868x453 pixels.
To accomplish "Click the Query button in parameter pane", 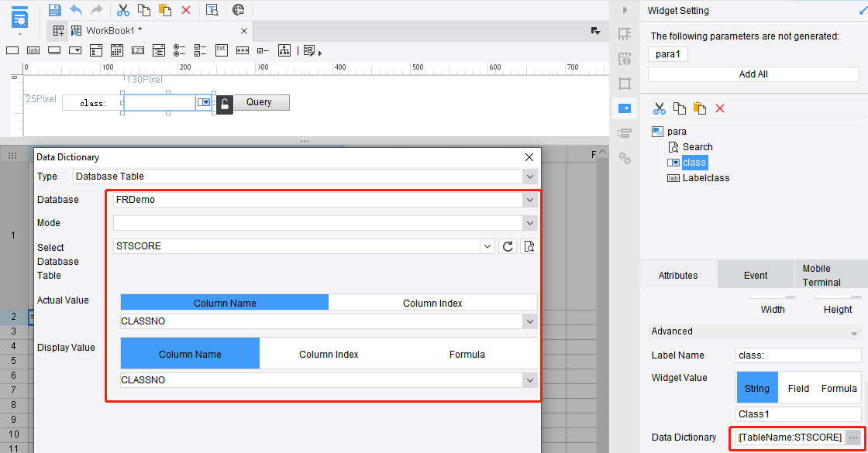I will (261, 102).
